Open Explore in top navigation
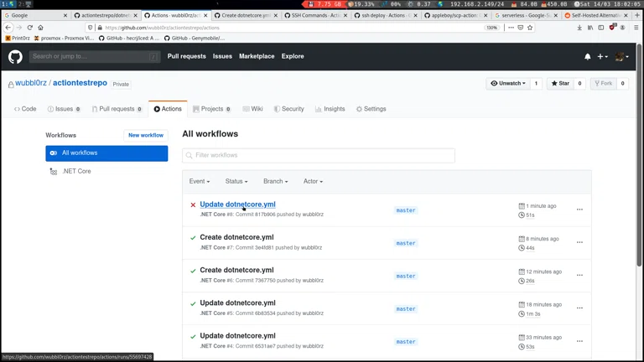The width and height of the screenshot is (644, 362). click(x=293, y=56)
